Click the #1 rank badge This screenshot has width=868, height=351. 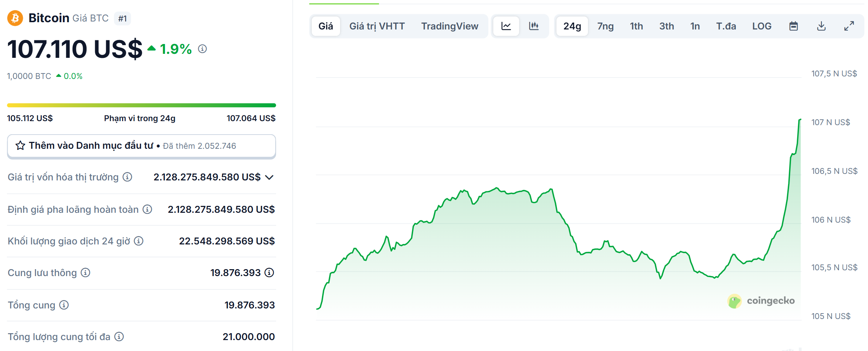(122, 19)
